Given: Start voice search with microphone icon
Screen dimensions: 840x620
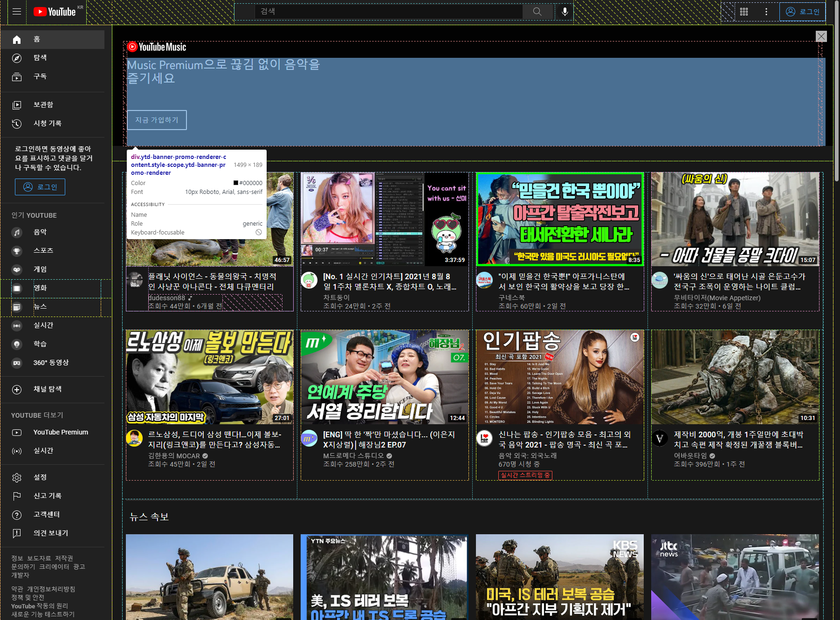Looking at the screenshot, I should click(565, 12).
